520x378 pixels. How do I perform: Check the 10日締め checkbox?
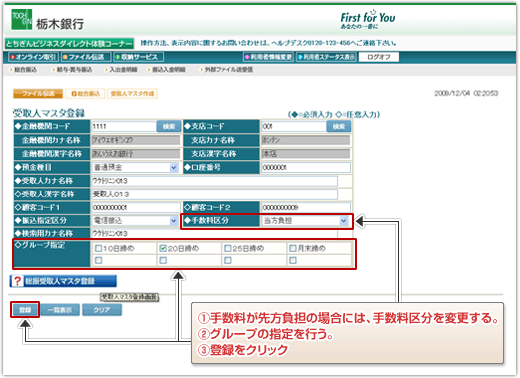pyautogui.click(x=98, y=248)
